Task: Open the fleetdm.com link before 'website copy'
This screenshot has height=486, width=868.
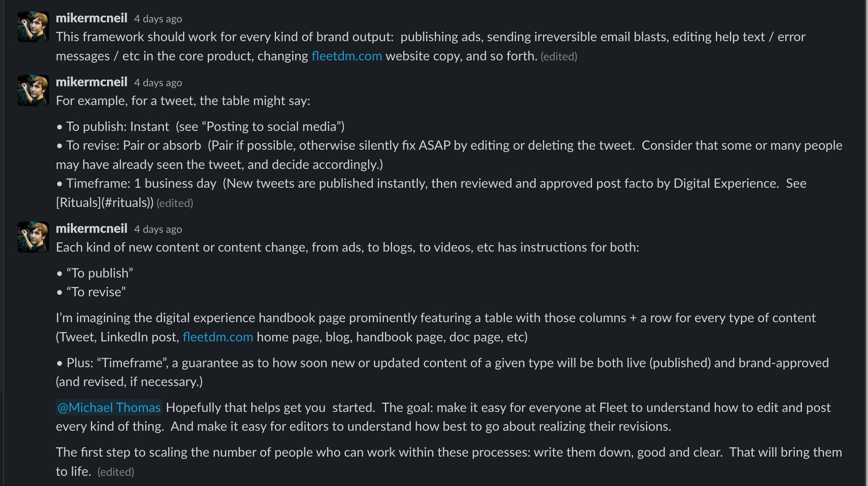Action: [347, 56]
